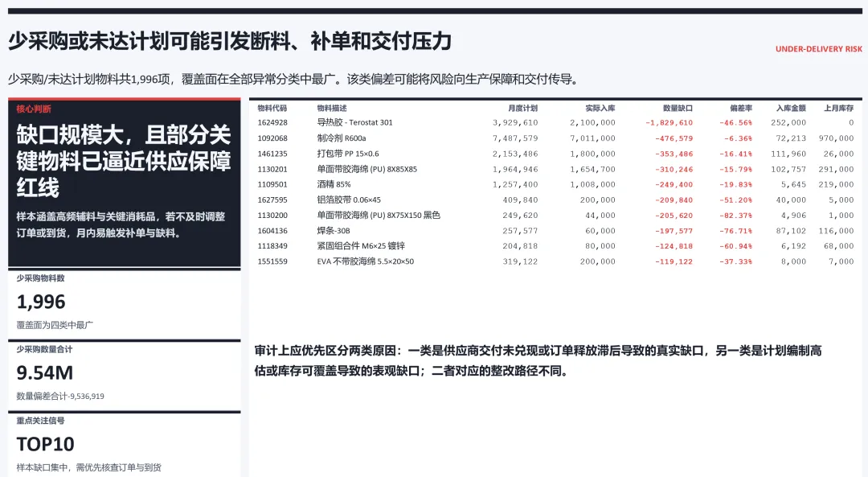
Task: Select deviation rate -82.37%
Action: (x=735, y=215)
